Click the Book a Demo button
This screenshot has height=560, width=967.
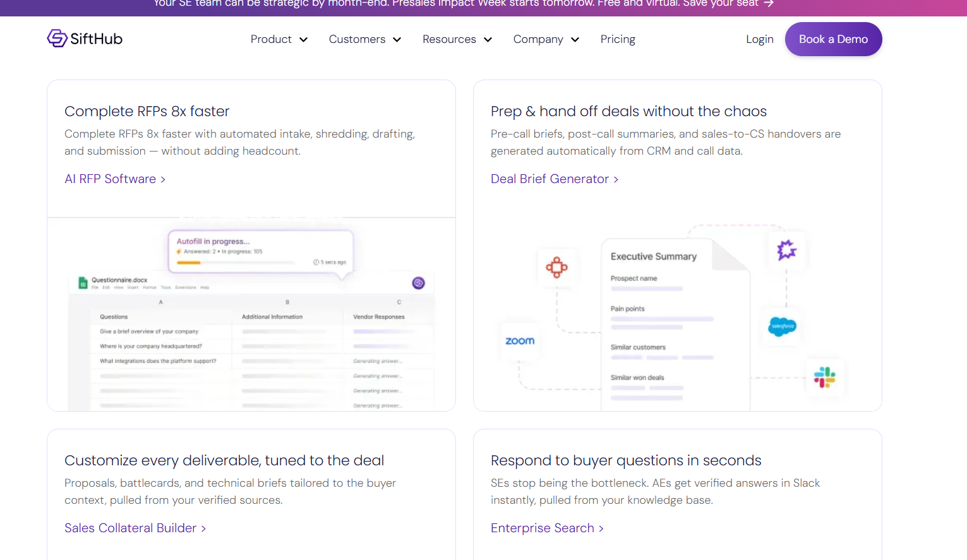[x=833, y=39]
